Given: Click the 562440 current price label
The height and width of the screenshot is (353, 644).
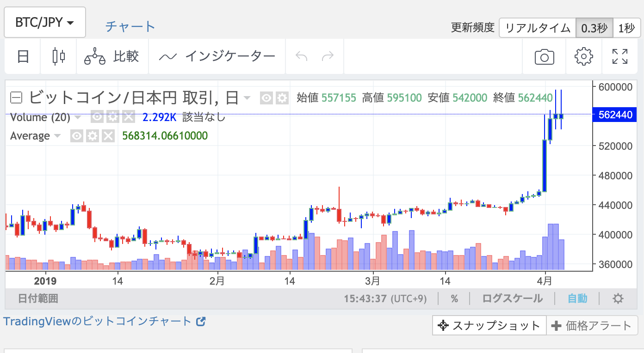Looking at the screenshot, I should pos(615,115).
